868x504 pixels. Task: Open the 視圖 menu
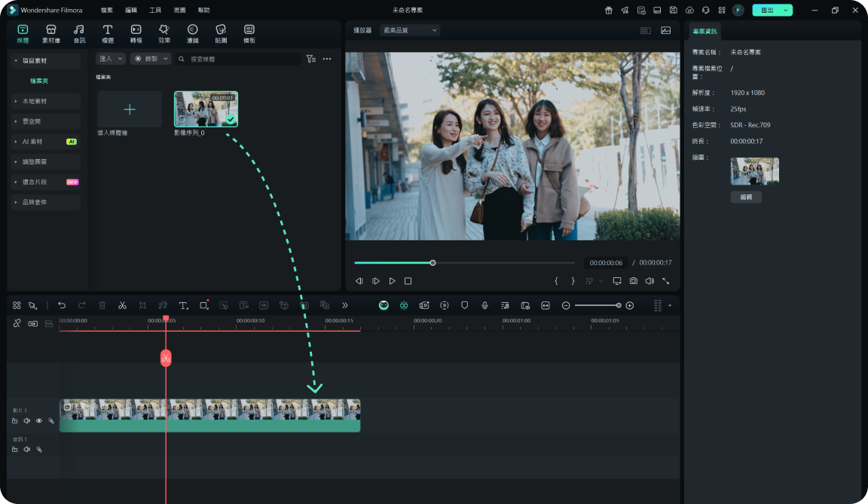(x=179, y=10)
